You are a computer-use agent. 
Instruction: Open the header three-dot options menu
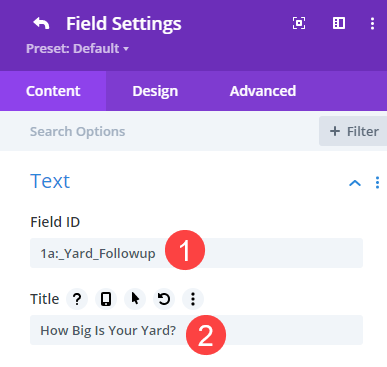(372, 23)
